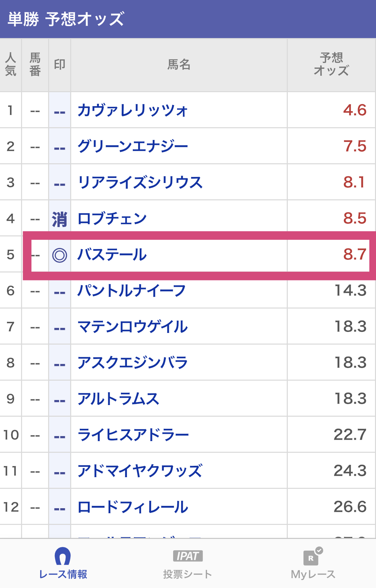Select the 人気 column header
The width and height of the screenshot is (376, 588).
(x=11, y=65)
